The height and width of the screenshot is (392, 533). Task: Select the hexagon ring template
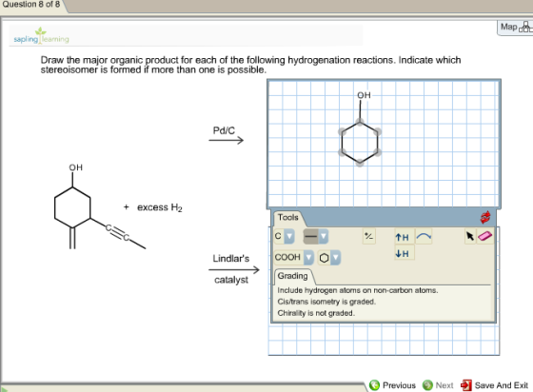pyautogui.click(x=325, y=258)
